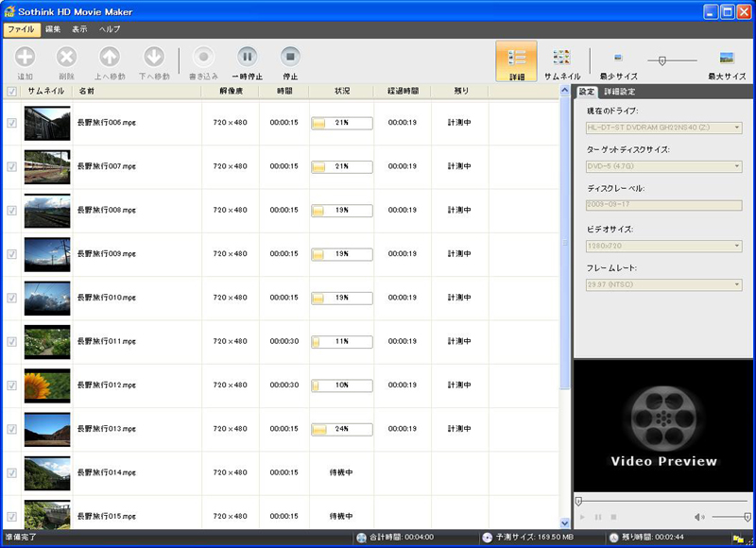The width and height of the screenshot is (756, 548).
Task: Click the 下へ移動 move-down icon
Action: coord(154,58)
